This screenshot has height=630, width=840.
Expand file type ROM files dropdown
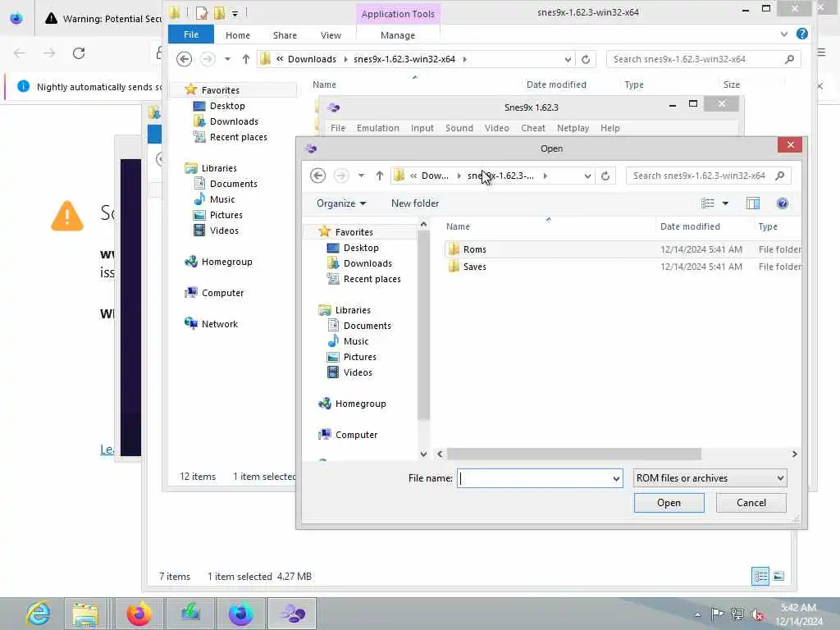click(781, 478)
